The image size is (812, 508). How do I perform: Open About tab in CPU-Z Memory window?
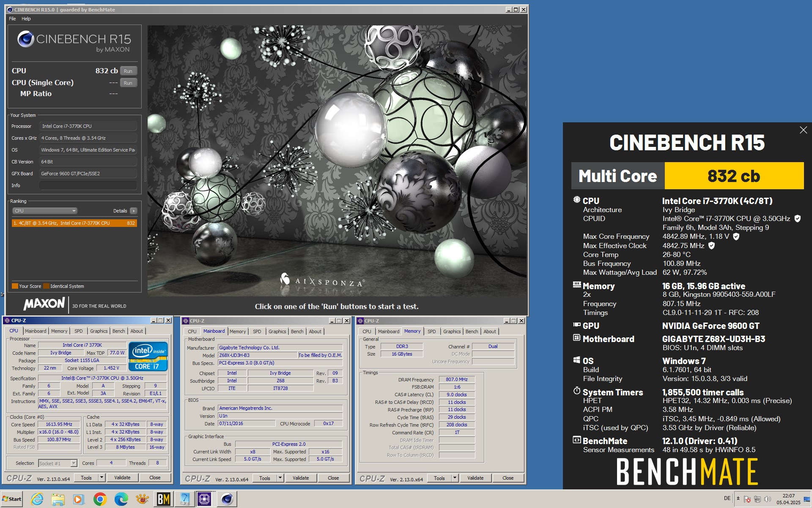[x=490, y=331]
